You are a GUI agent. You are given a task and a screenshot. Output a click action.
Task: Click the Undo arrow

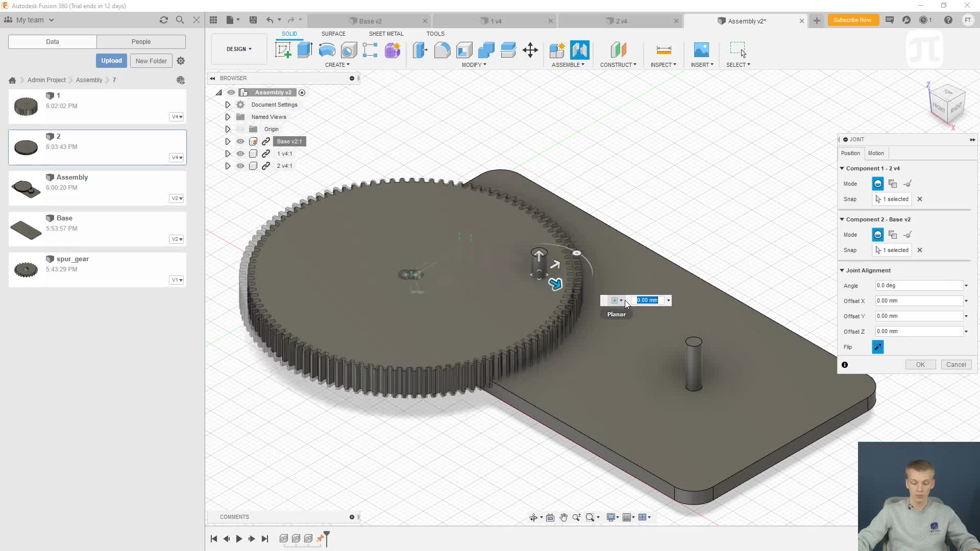[269, 20]
